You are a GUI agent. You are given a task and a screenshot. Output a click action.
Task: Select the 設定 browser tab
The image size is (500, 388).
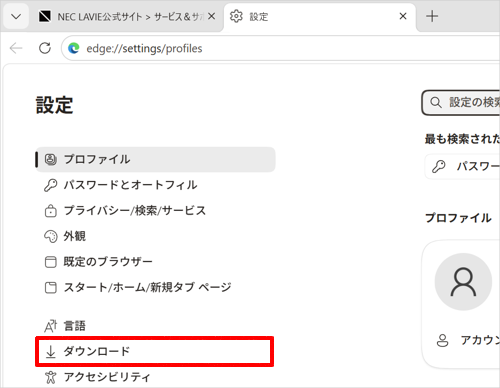319,16
